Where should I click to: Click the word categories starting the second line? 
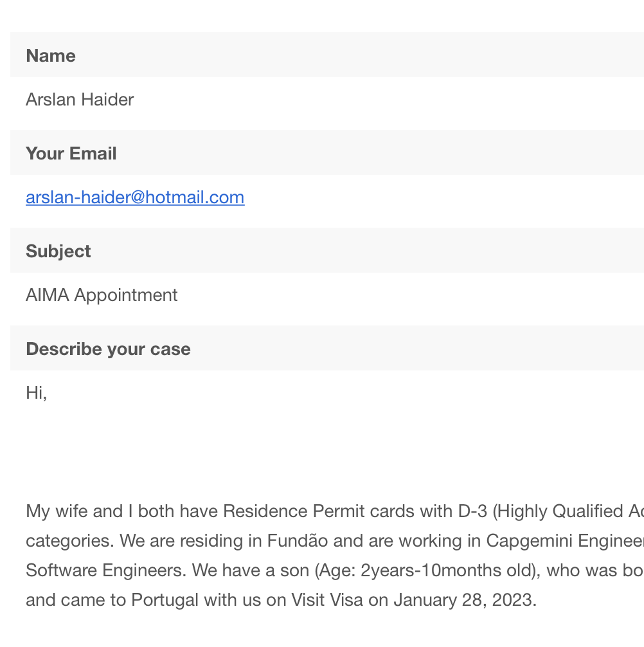point(69,540)
